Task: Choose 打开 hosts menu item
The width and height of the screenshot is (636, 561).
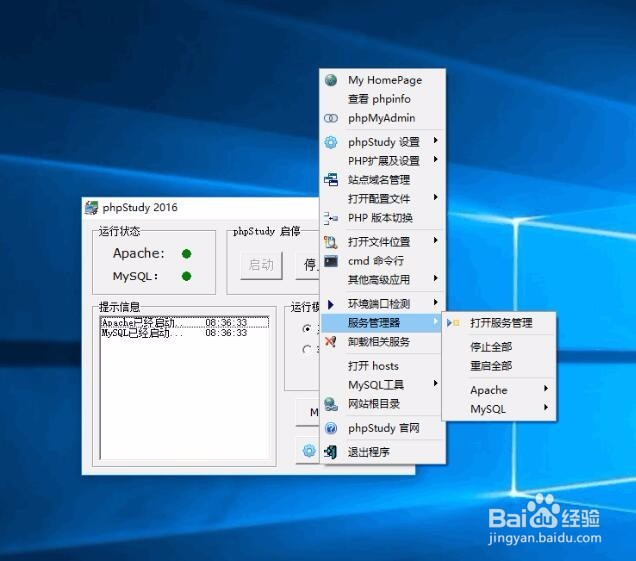Action: [383, 366]
